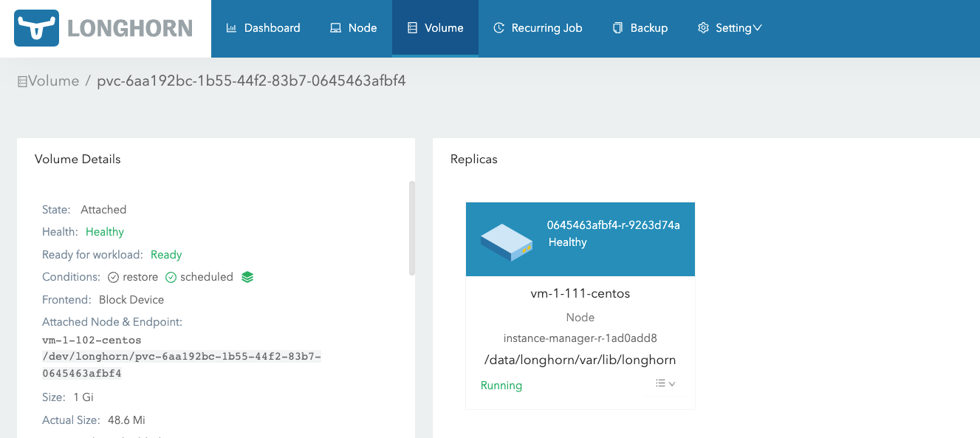Click the gear icon beside Setting
The width and height of the screenshot is (980, 438).
coord(703,28)
